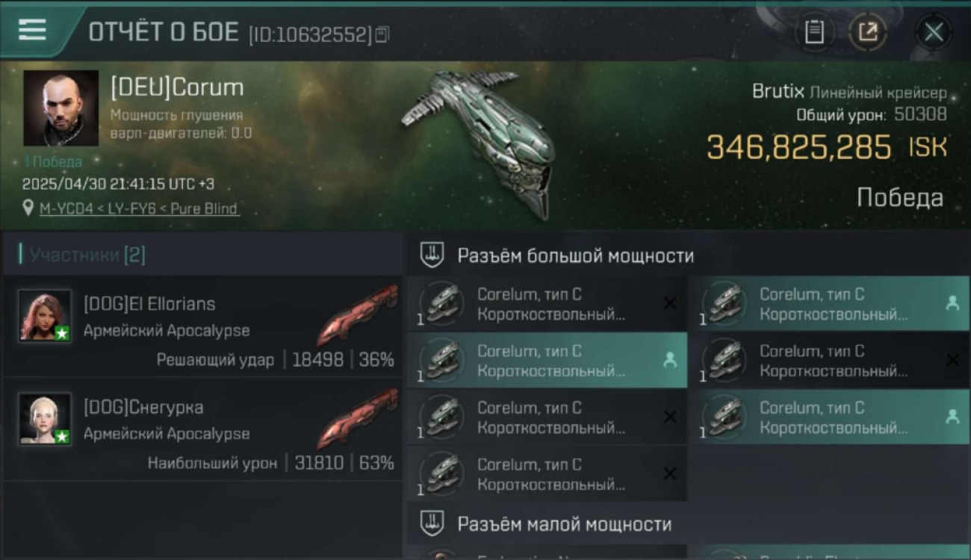The height and width of the screenshot is (560, 971).
Task: Select the Brutix ship name label
Action: tap(778, 92)
